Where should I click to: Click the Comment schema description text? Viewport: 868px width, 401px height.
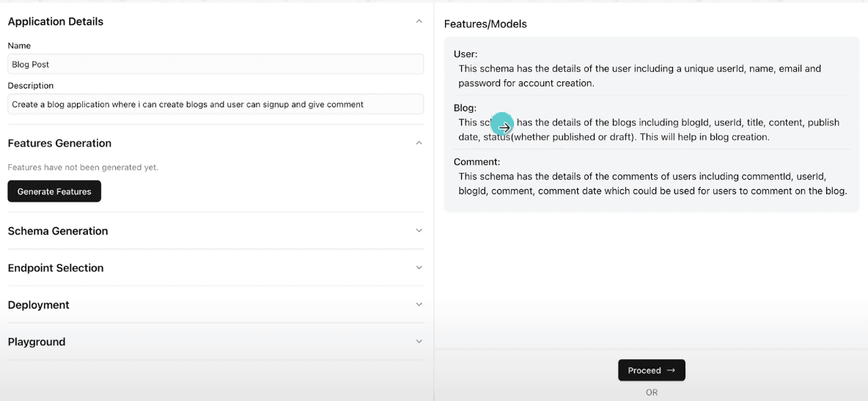click(653, 184)
